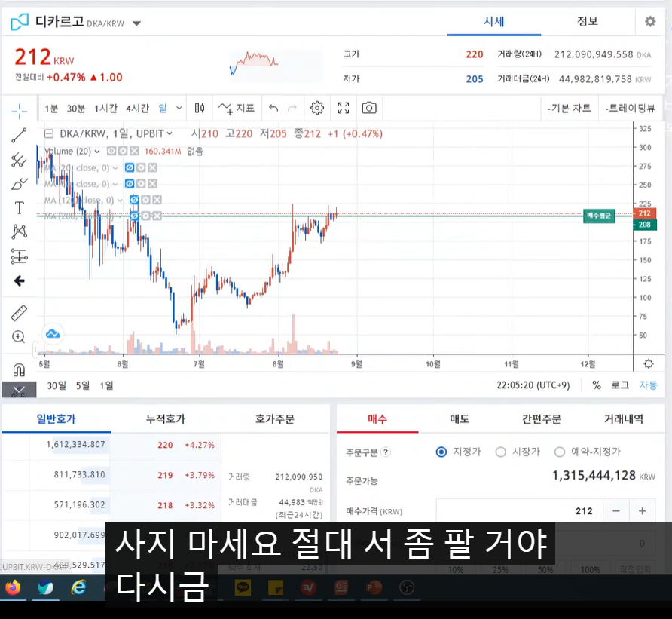Select the crosshair cursor tool
The width and height of the screenshot is (672, 619).
19,111
